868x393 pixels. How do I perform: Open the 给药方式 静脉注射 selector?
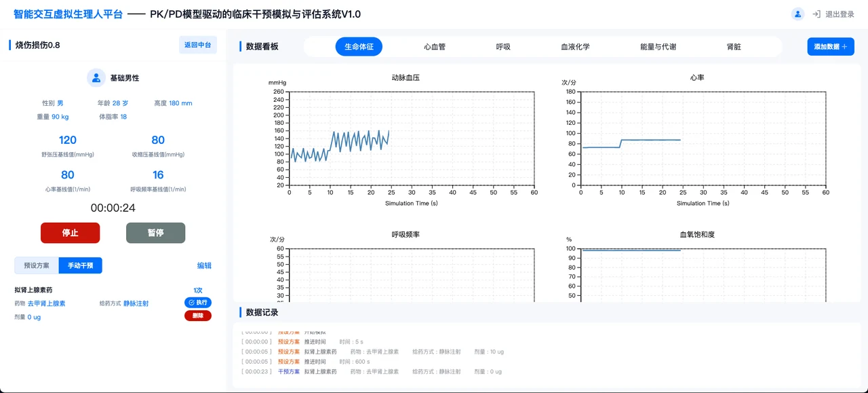136,303
